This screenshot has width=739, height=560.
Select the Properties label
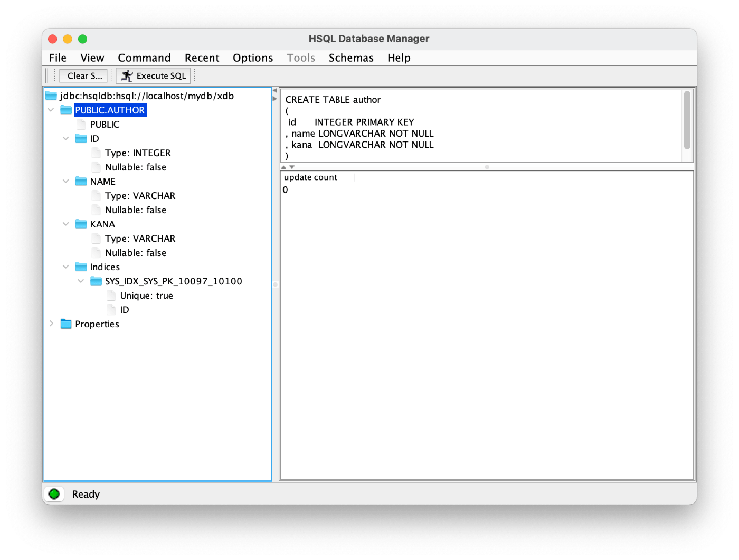(x=97, y=324)
